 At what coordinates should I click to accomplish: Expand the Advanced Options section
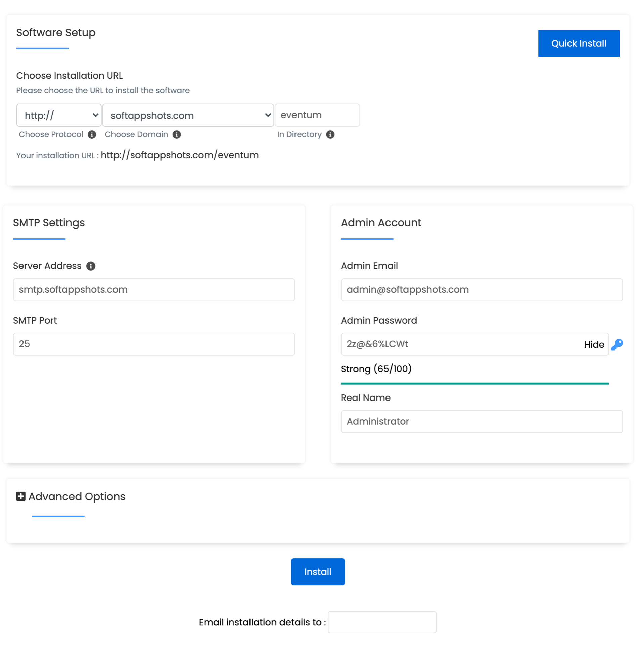point(76,496)
